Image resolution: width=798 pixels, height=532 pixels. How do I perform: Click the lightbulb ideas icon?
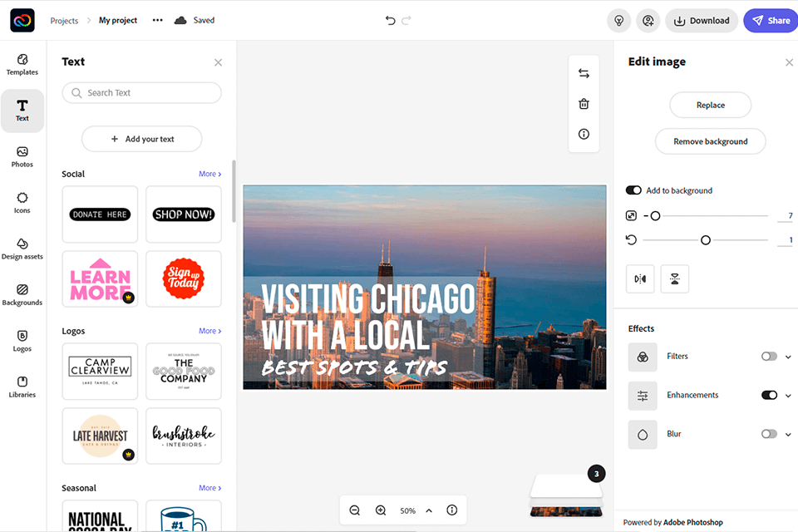(x=618, y=21)
